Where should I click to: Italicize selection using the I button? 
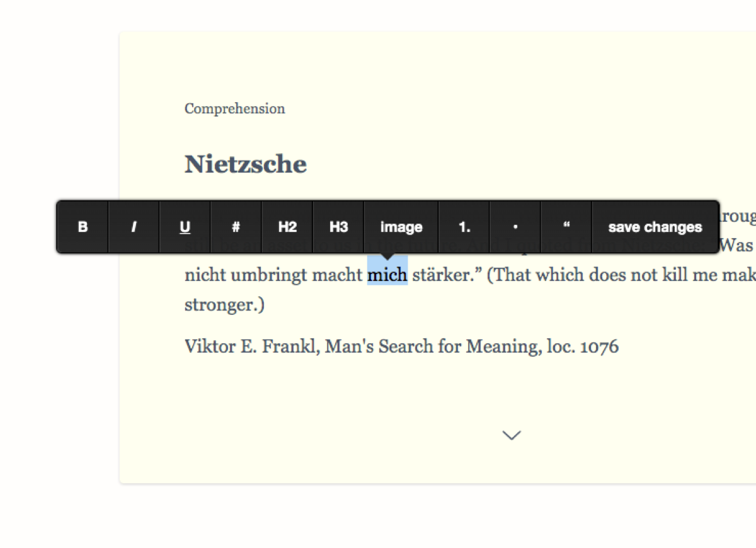pyautogui.click(x=134, y=227)
